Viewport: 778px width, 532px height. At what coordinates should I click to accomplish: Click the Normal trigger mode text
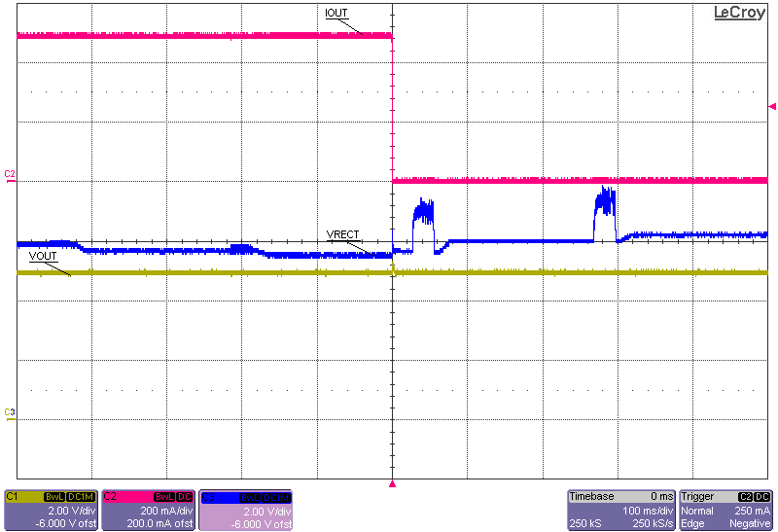pyautogui.click(x=697, y=511)
